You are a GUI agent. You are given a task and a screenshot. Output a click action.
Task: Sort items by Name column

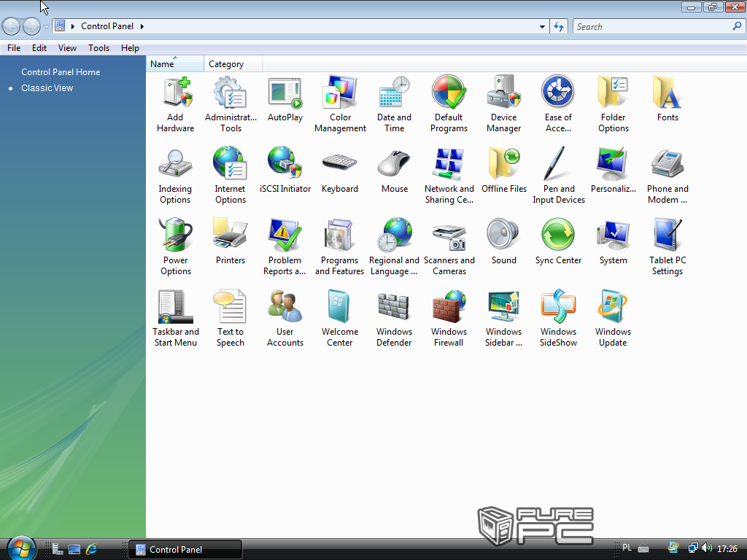click(x=175, y=64)
